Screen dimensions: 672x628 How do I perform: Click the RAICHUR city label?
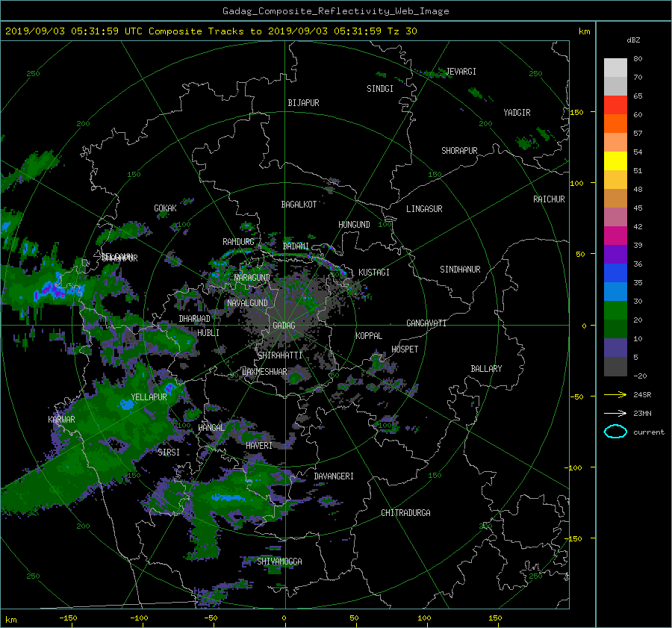coord(549,199)
